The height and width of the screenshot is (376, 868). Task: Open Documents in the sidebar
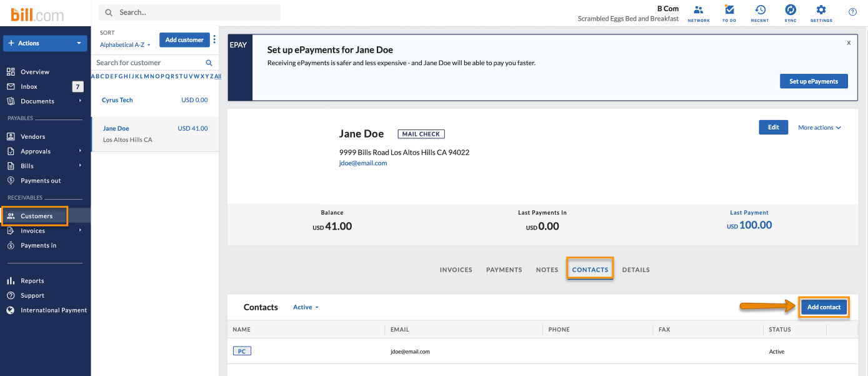tap(37, 101)
